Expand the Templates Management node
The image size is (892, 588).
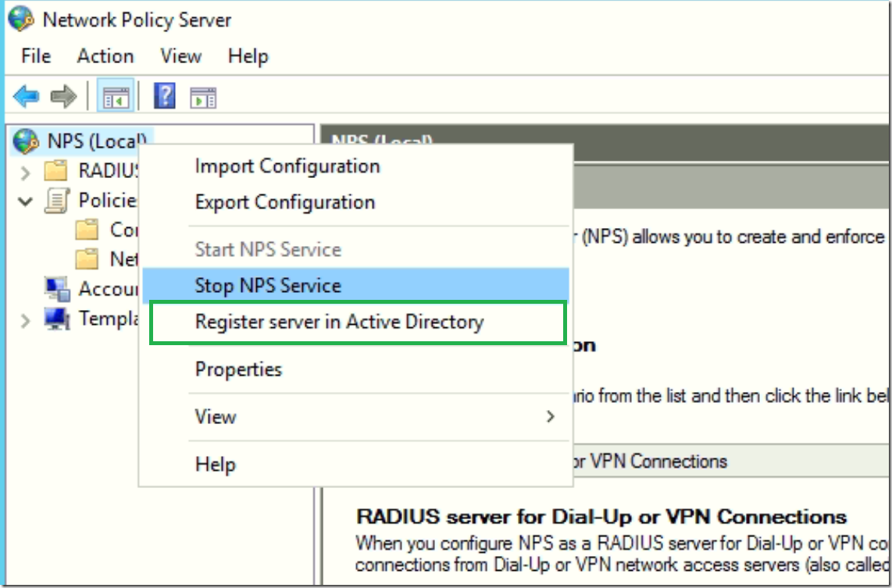click(x=25, y=319)
